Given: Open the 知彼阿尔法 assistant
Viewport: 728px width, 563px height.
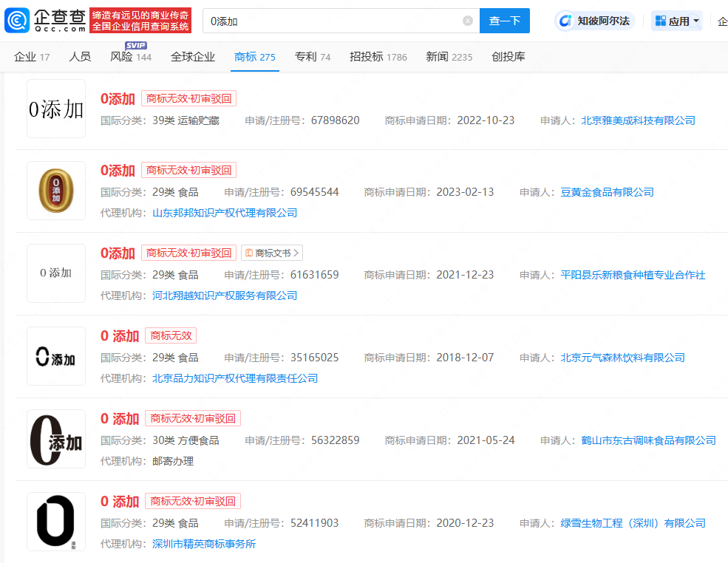Looking at the screenshot, I should point(595,21).
